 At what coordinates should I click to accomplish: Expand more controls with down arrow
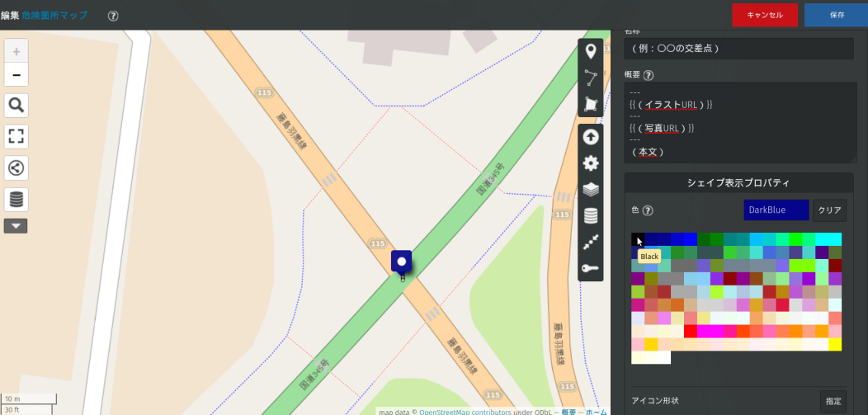[17, 225]
